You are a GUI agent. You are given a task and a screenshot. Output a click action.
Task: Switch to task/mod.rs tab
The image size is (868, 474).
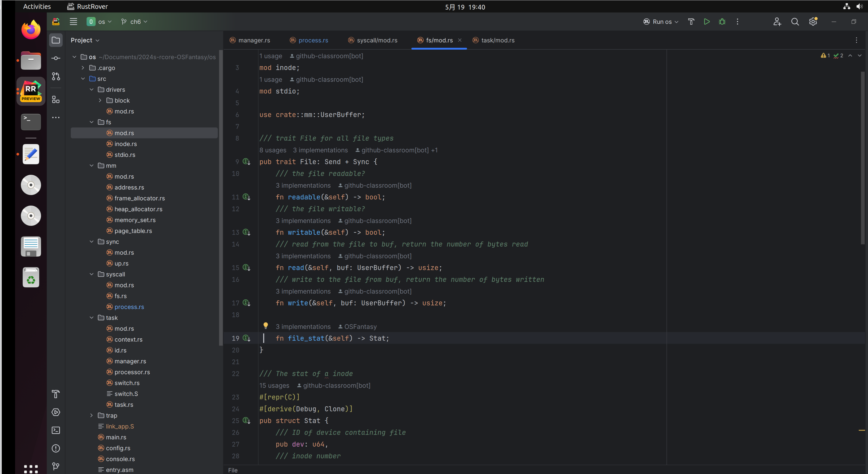click(494, 40)
